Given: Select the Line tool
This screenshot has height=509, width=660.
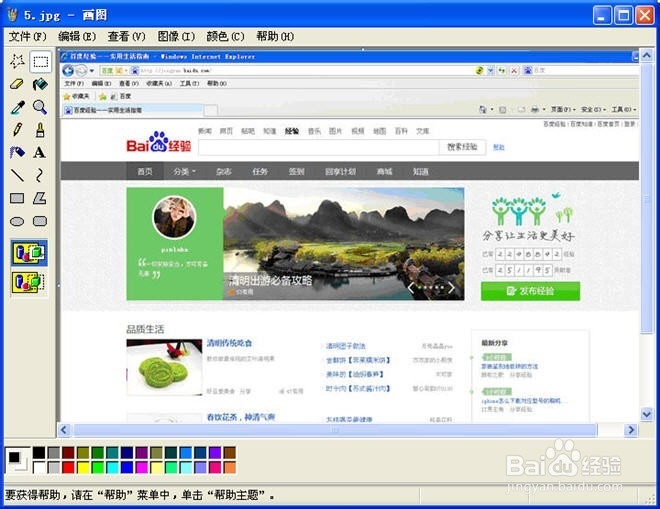Looking at the screenshot, I should tap(17, 175).
